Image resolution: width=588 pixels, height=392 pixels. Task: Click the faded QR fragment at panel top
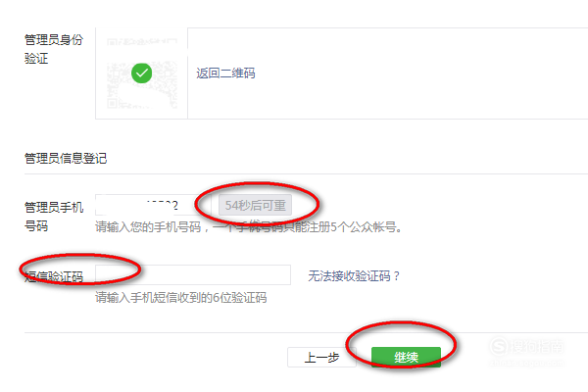pos(142,41)
